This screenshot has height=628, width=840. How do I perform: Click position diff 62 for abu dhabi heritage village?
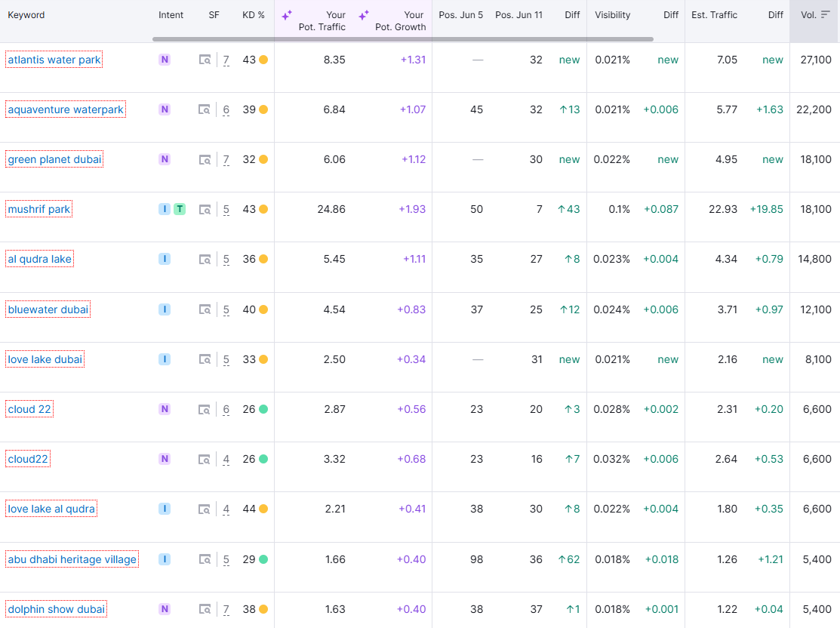click(569, 559)
